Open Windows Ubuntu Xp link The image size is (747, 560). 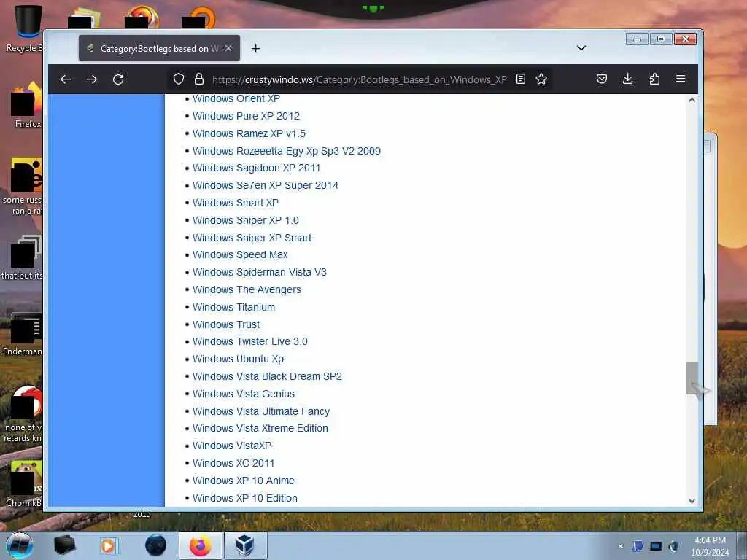(x=239, y=359)
